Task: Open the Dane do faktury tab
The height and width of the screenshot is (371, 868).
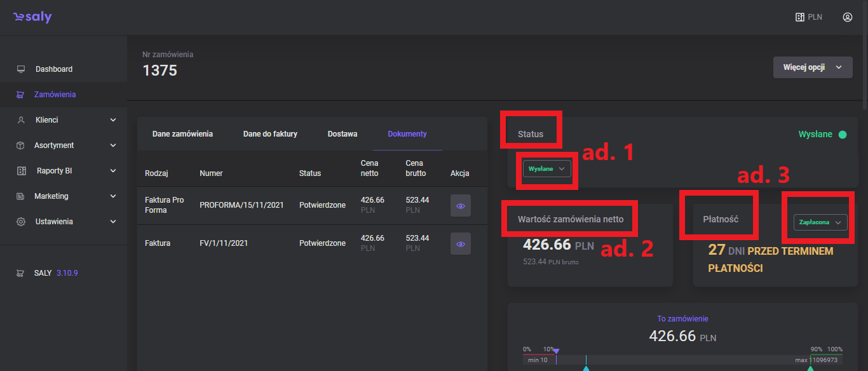Action: (x=270, y=134)
